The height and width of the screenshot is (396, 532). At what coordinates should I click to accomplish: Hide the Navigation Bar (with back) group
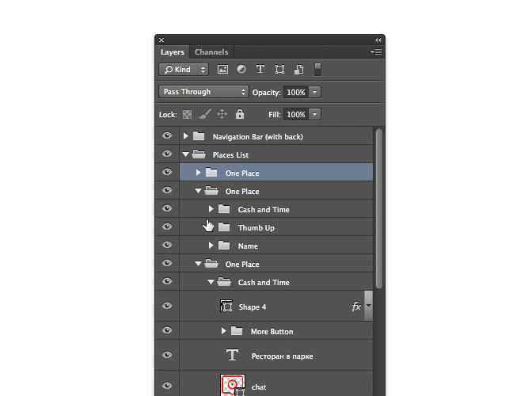point(166,136)
